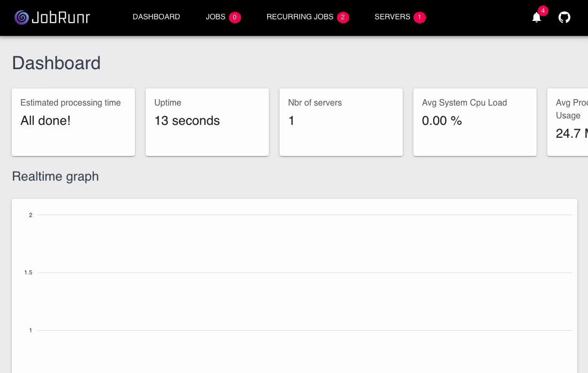The height and width of the screenshot is (373, 588).
Task: Open the Recurring Jobs menu item
Action: tap(300, 17)
